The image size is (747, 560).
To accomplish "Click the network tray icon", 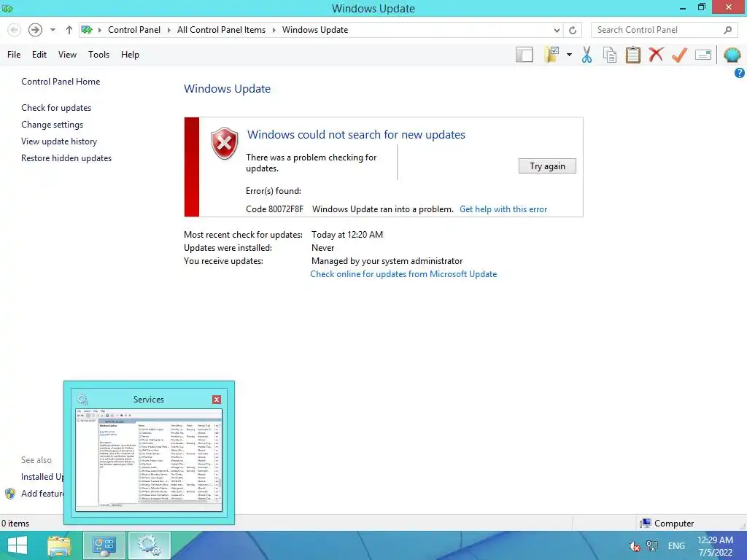I will coord(651,546).
